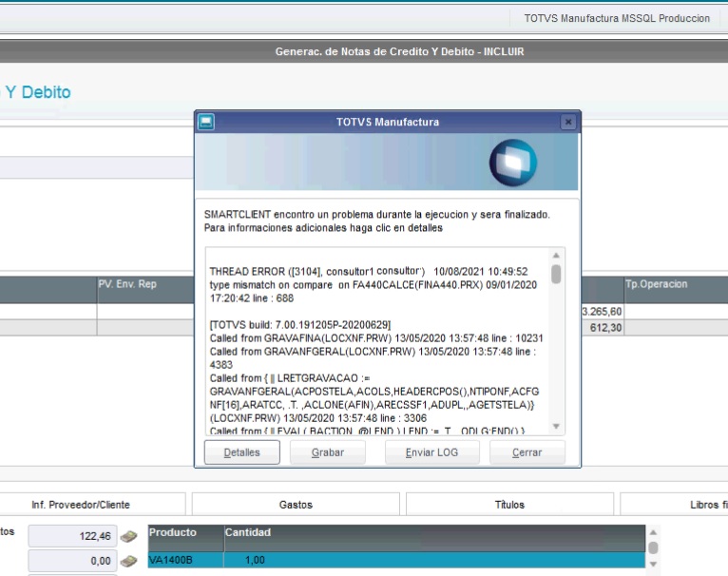
Task: Click the 3.265,60 cell in items grid
Action: click(x=602, y=311)
